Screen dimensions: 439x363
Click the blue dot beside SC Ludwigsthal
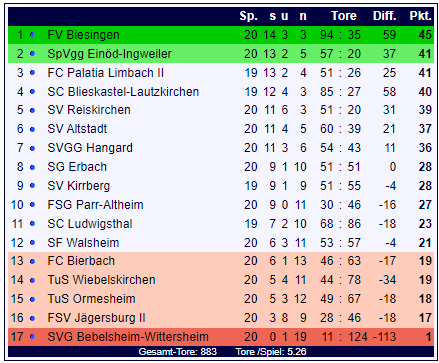[32, 223]
